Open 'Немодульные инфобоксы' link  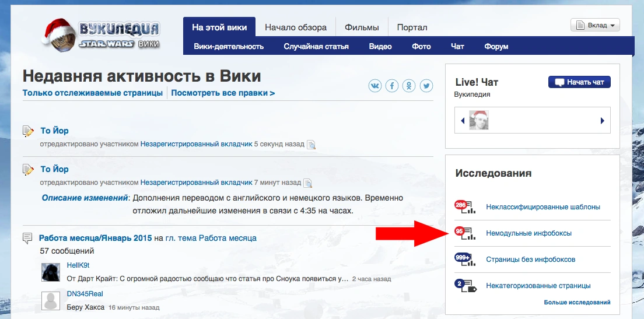(528, 233)
